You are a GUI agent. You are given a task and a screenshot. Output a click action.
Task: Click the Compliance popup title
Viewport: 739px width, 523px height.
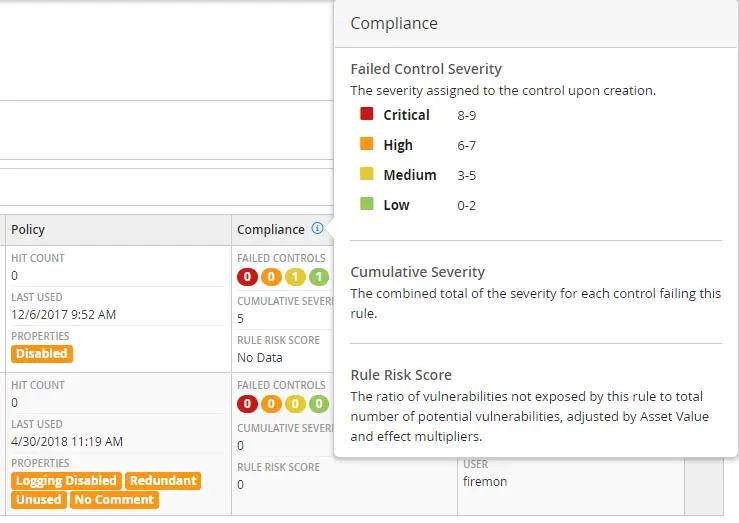(x=394, y=24)
